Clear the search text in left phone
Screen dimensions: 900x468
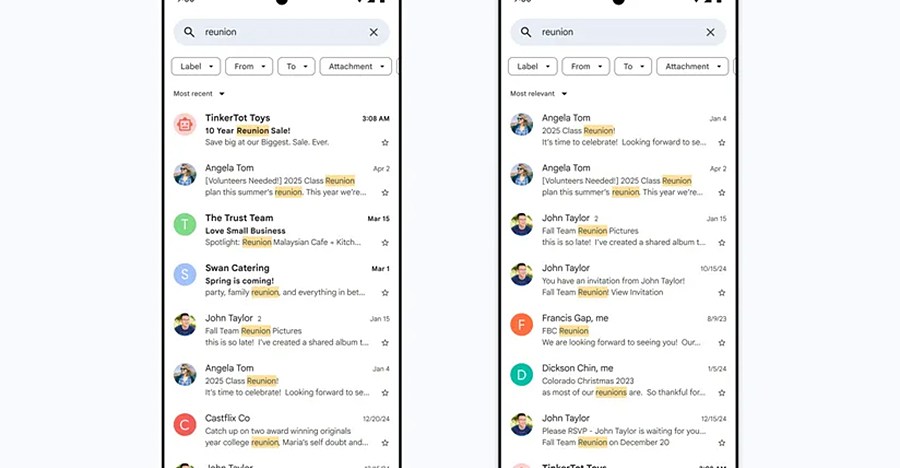click(374, 32)
